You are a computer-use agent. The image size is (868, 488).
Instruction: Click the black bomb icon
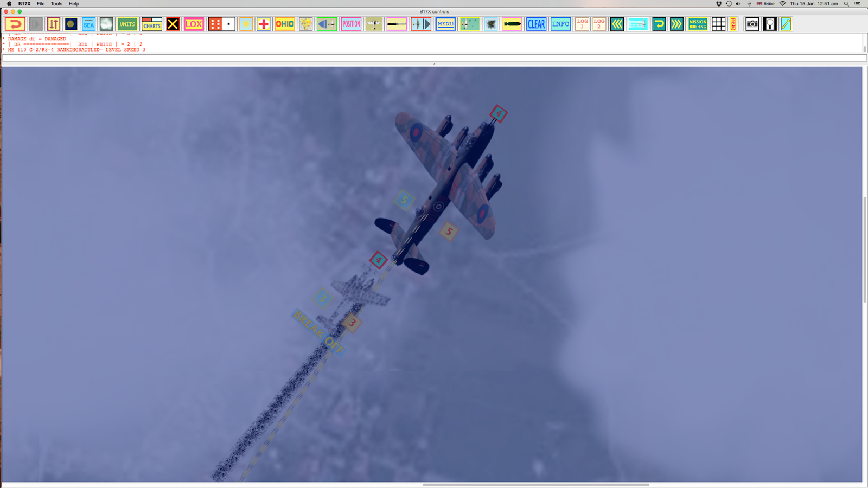click(x=512, y=24)
